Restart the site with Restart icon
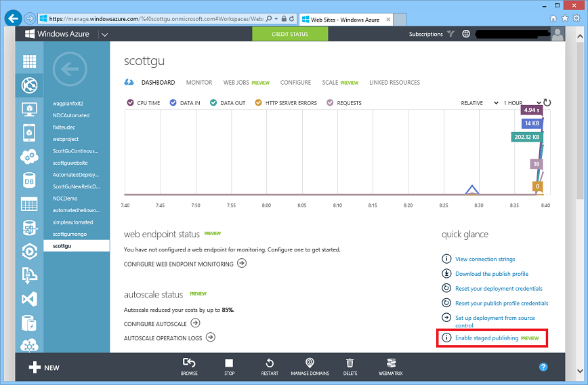This screenshot has height=385, width=588. tap(269, 364)
